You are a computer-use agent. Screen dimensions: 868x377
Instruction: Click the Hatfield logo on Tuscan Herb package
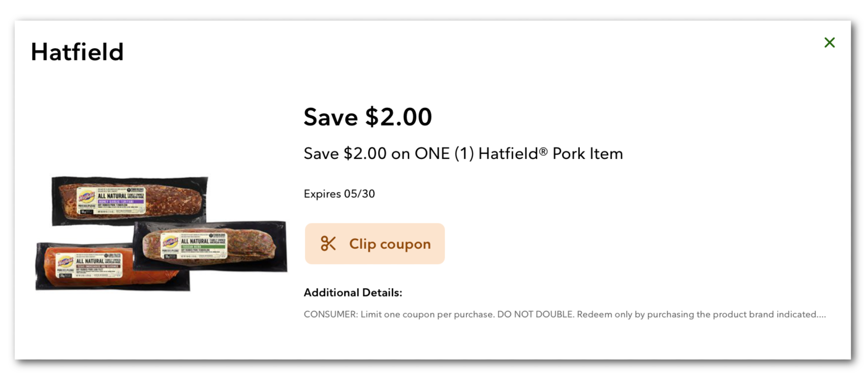pyautogui.click(x=169, y=241)
